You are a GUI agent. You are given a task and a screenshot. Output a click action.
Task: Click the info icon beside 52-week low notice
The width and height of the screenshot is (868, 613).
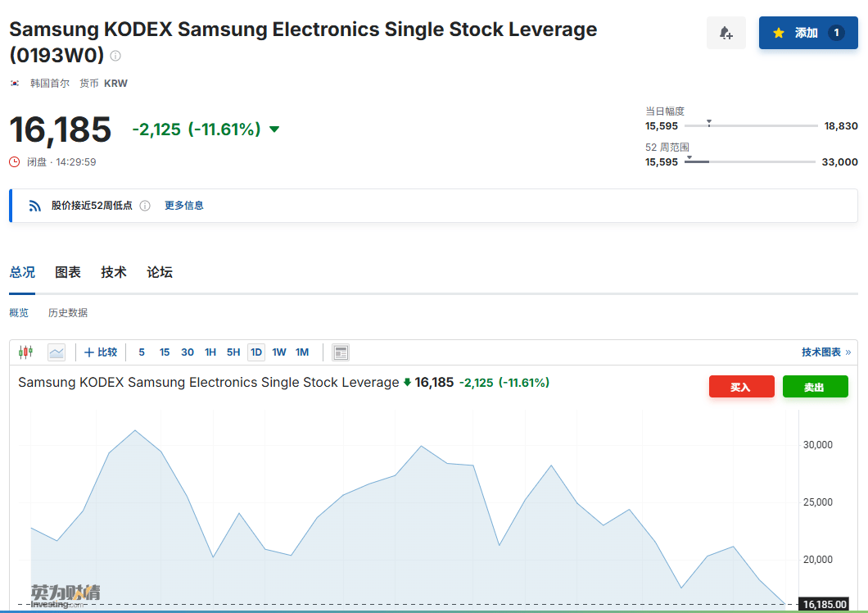[x=145, y=206]
